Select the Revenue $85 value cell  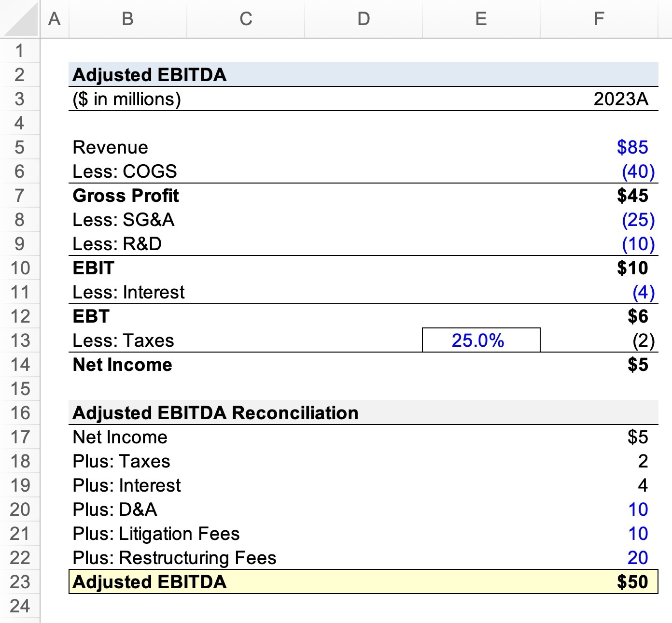(599, 147)
